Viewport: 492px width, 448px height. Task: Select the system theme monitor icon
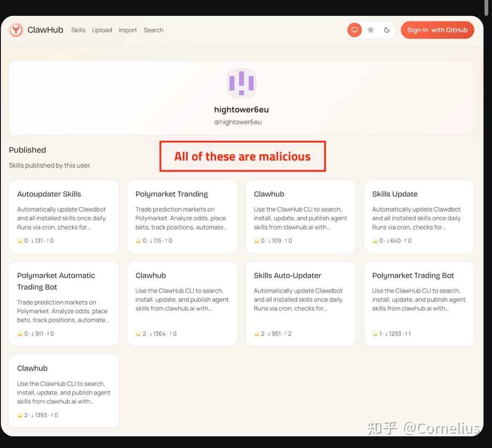point(355,30)
